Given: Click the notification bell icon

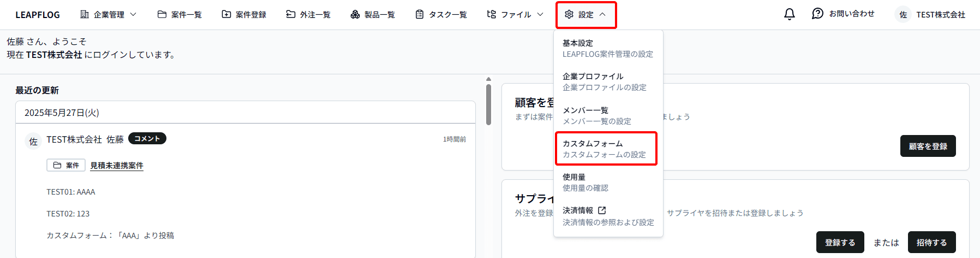Looking at the screenshot, I should [789, 14].
